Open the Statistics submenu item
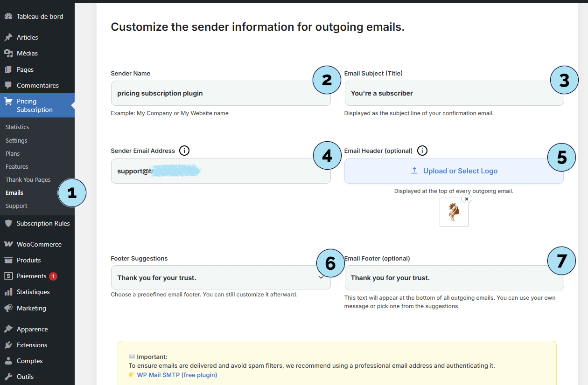 [x=17, y=127]
